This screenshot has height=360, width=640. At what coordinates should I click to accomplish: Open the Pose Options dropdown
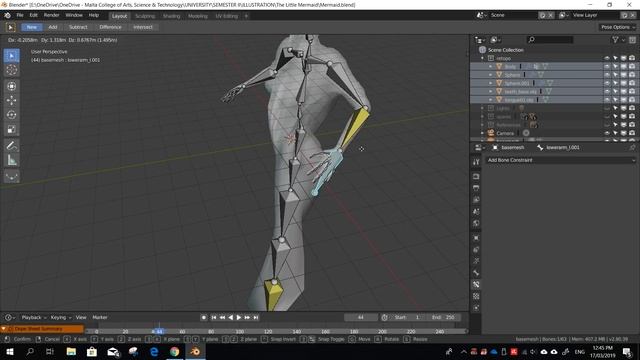tap(618, 27)
